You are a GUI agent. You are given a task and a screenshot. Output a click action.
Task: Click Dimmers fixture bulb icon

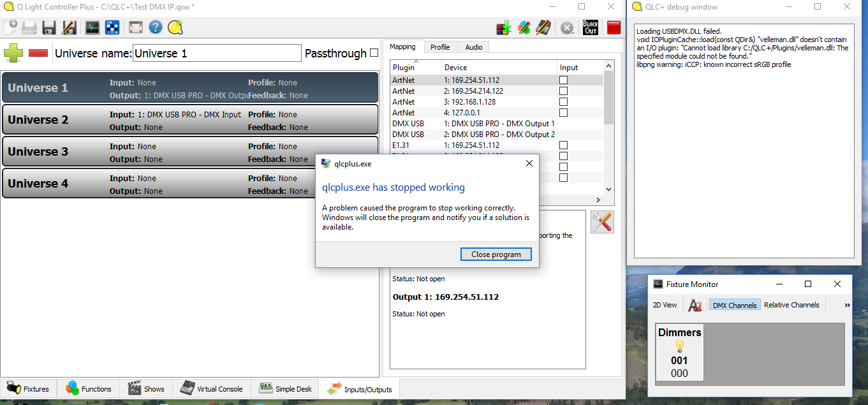click(680, 346)
